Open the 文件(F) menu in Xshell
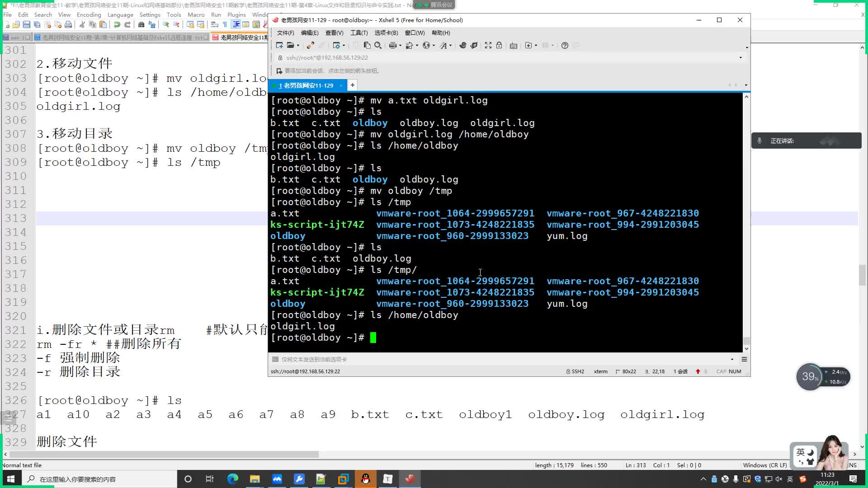The image size is (868, 488). tap(287, 33)
